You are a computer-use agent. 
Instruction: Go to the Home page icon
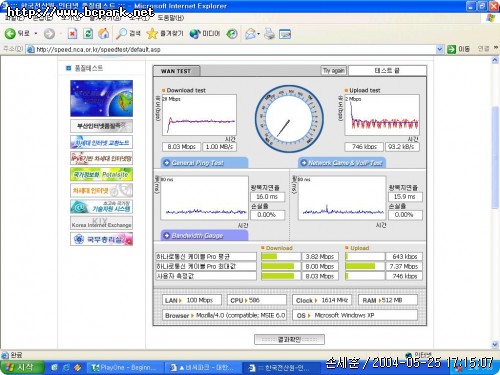104,33
